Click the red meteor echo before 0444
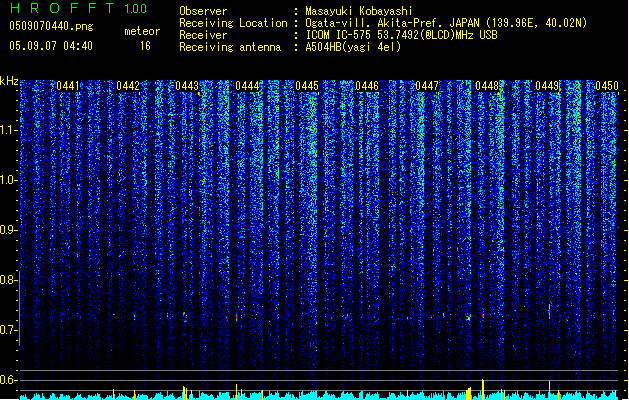 236,317
